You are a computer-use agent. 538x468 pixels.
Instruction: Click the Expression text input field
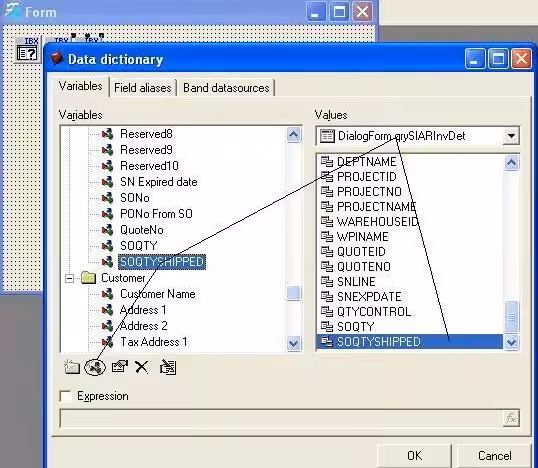(281, 418)
